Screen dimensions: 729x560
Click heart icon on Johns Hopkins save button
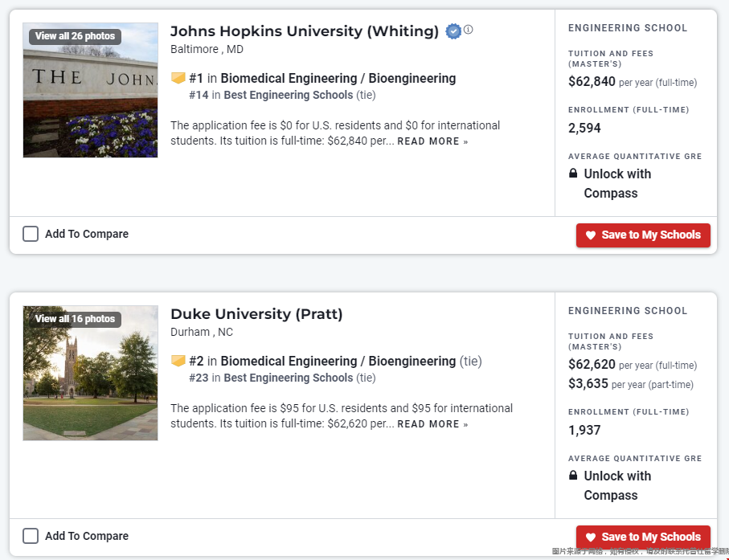(591, 235)
